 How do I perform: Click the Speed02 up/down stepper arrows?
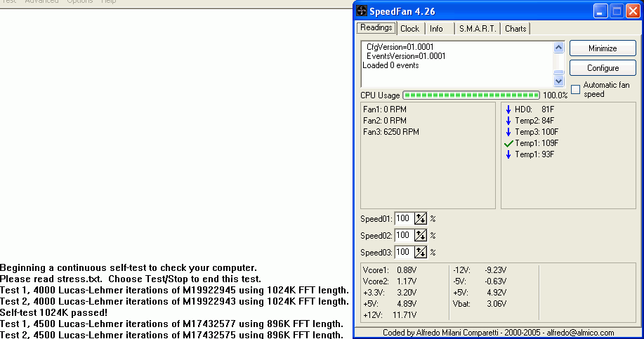click(420, 235)
